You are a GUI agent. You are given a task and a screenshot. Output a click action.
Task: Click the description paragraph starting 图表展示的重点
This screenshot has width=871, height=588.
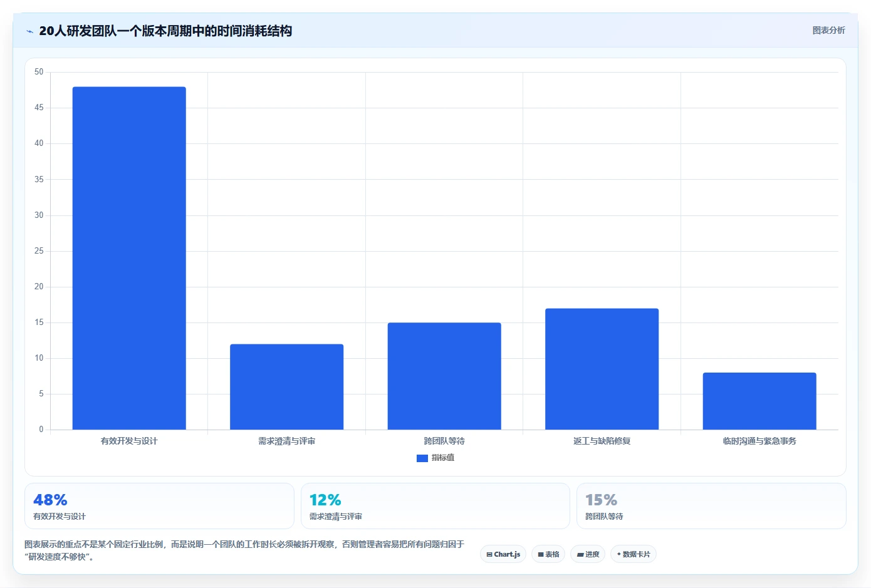pos(244,550)
